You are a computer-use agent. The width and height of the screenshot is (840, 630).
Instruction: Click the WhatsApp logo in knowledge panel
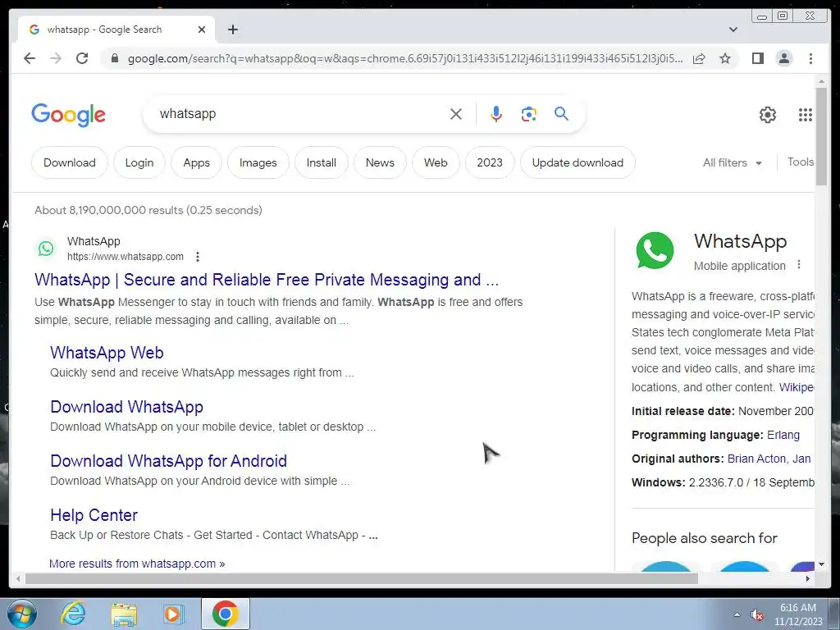pyautogui.click(x=655, y=250)
